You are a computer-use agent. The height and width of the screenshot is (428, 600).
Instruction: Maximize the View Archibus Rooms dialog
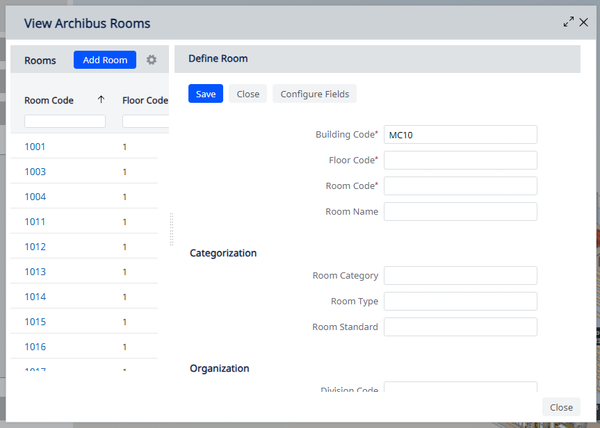point(568,22)
